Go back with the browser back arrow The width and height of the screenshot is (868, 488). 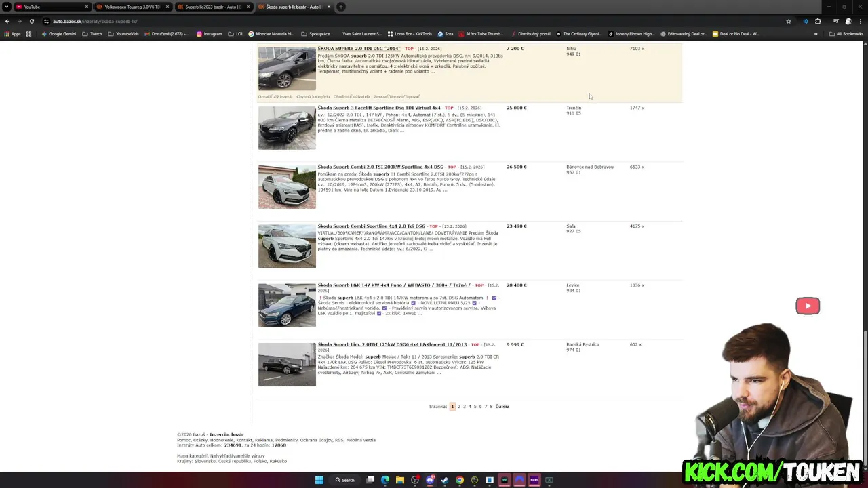[x=7, y=21]
